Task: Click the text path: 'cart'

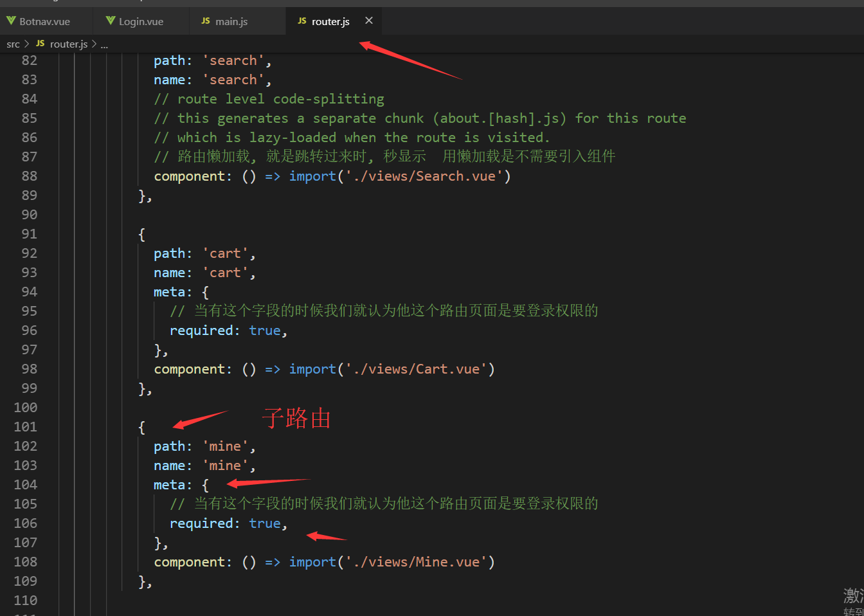Action: [x=204, y=253]
